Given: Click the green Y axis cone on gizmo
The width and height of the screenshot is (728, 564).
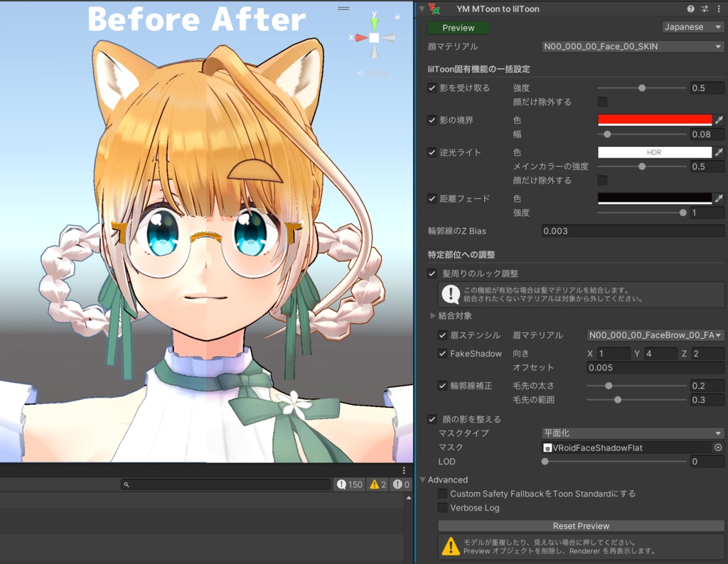Looking at the screenshot, I should tap(374, 24).
